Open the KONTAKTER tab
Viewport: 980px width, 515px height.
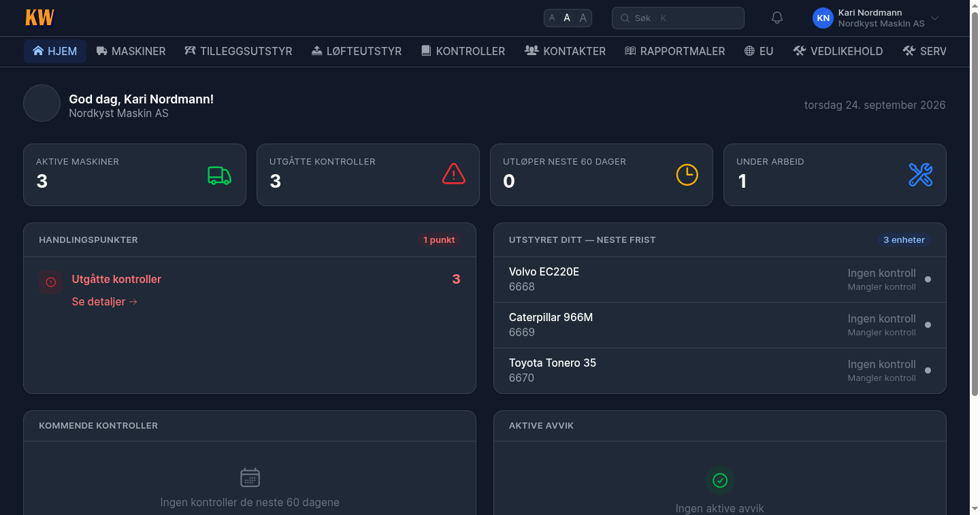pyautogui.click(x=565, y=51)
